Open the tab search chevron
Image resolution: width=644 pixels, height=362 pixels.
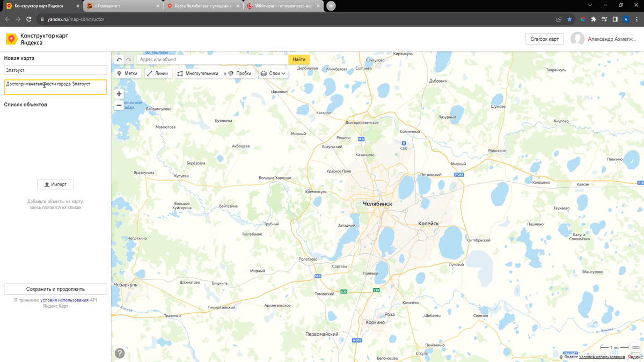[590, 5]
